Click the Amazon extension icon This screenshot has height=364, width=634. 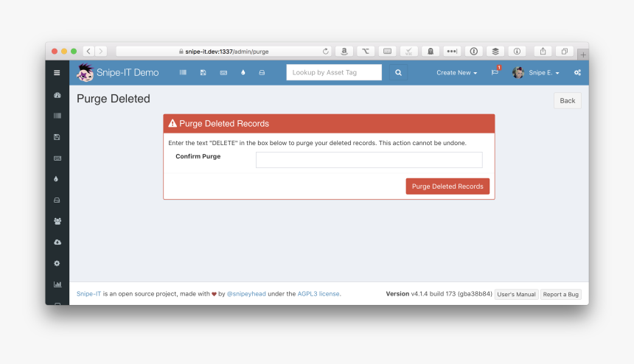(344, 52)
